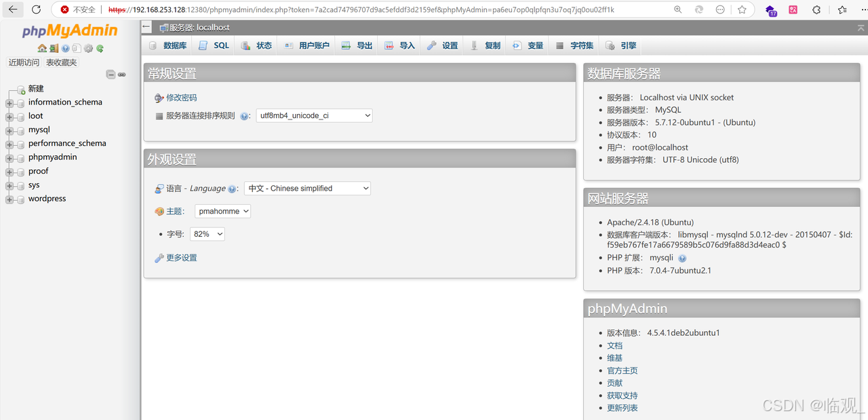Click the 获取支持 link
Screen dimensions: 868x420
[x=622, y=396]
